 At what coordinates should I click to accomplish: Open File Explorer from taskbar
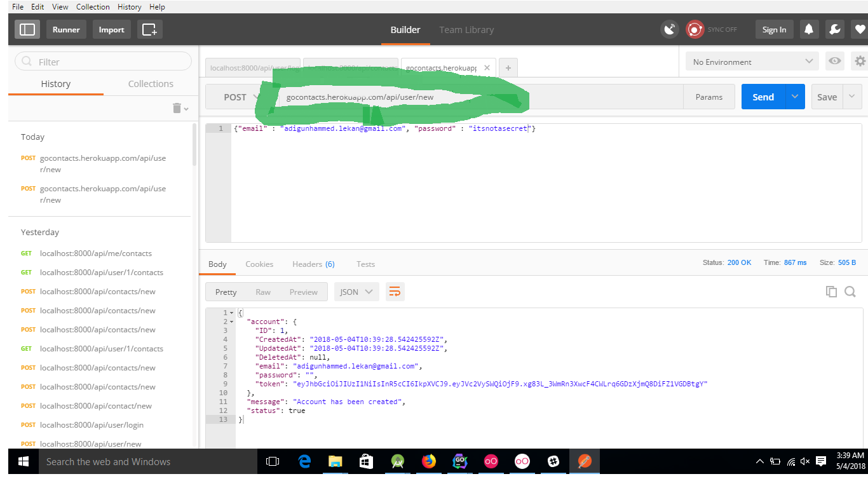(x=335, y=461)
